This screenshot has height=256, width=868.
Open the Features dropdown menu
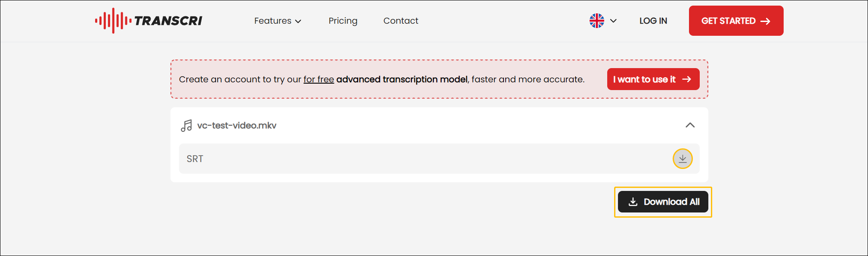tap(278, 20)
